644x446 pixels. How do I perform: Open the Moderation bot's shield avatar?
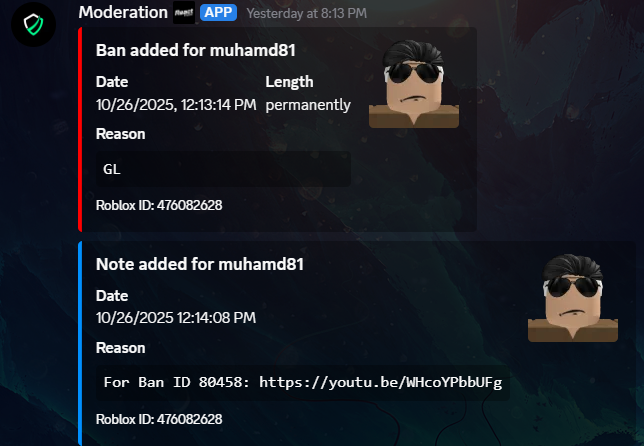click(33, 24)
